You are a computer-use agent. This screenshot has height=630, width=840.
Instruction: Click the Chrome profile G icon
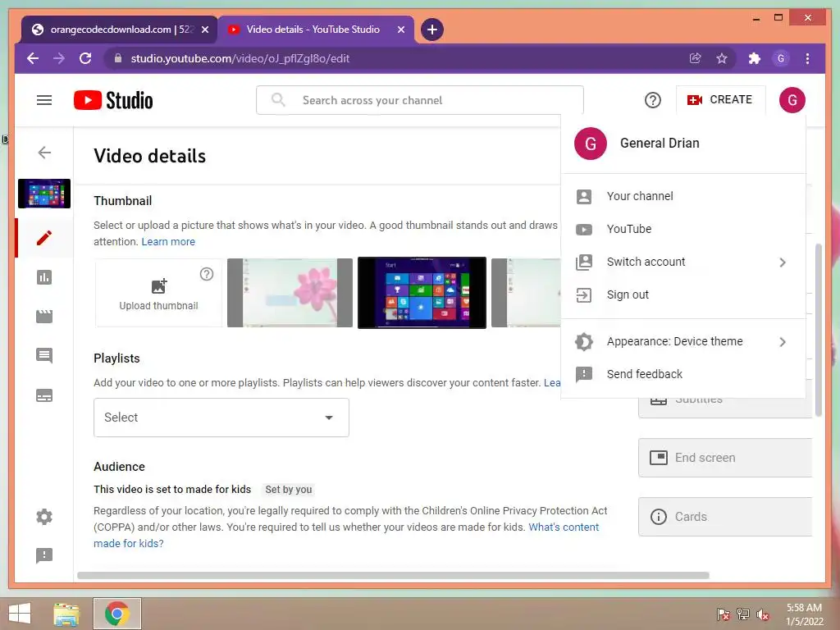coord(781,58)
